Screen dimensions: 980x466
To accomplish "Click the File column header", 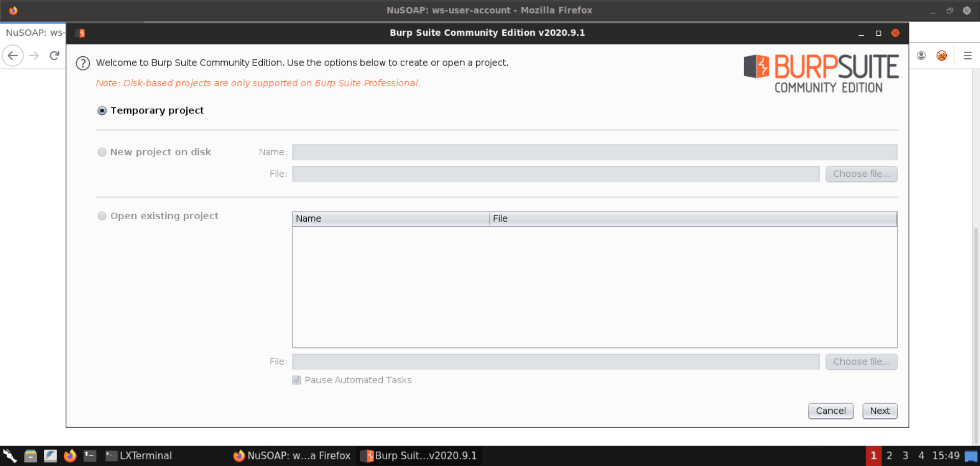I will tap(692, 219).
